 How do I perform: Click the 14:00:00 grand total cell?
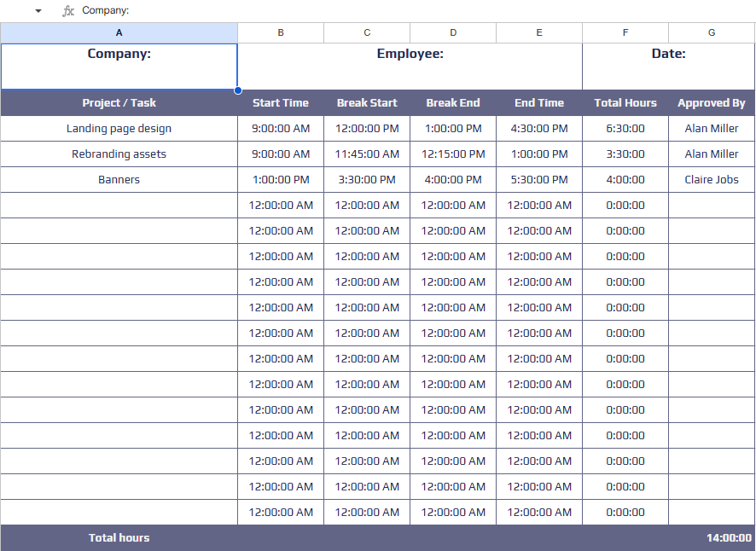tap(728, 538)
